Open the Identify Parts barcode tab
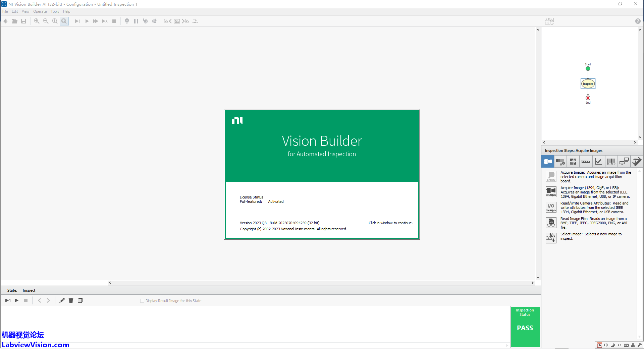The image size is (644, 349). pyautogui.click(x=611, y=162)
